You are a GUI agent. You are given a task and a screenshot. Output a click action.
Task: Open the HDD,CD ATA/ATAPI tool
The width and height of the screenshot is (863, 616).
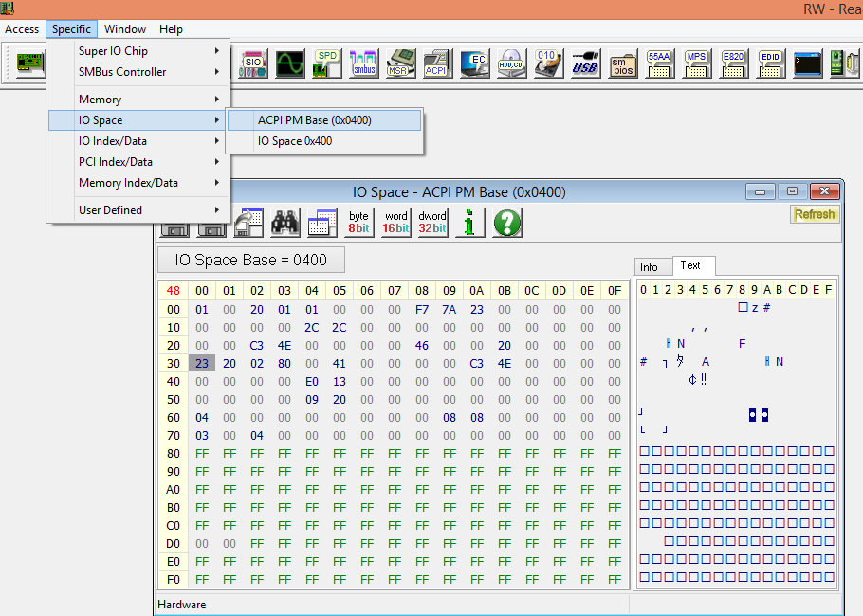[x=511, y=63]
